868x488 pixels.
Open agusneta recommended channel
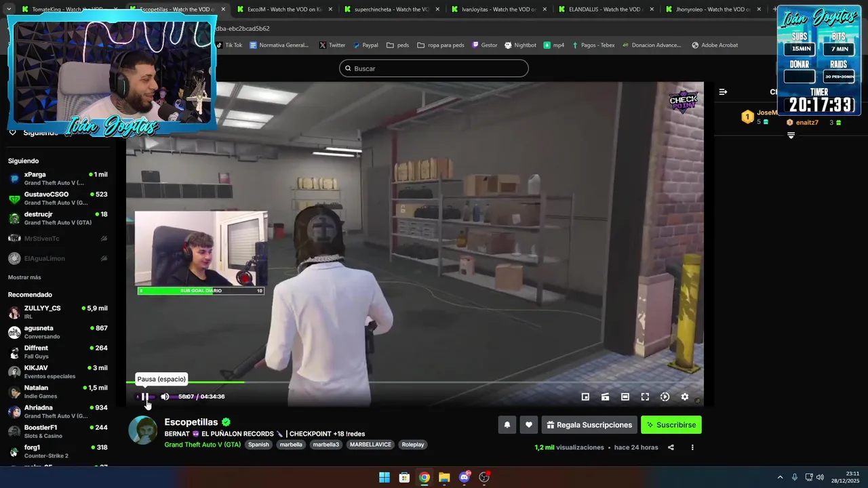click(x=58, y=332)
